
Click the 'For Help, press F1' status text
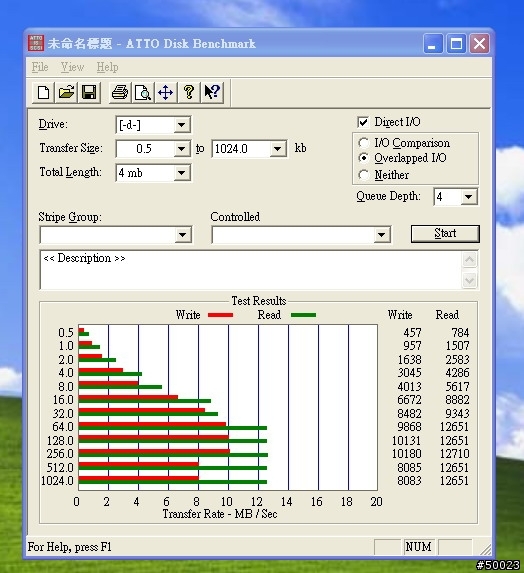pyautogui.click(x=69, y=547)
